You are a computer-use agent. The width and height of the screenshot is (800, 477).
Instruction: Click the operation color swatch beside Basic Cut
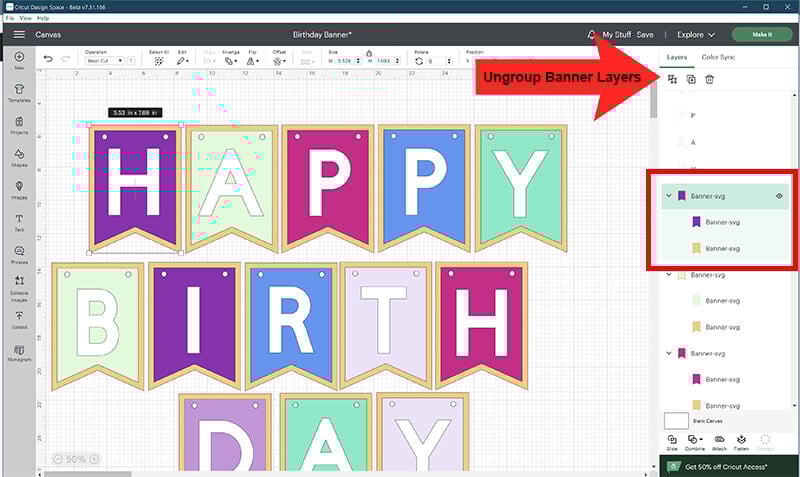(x=131, y=61)
